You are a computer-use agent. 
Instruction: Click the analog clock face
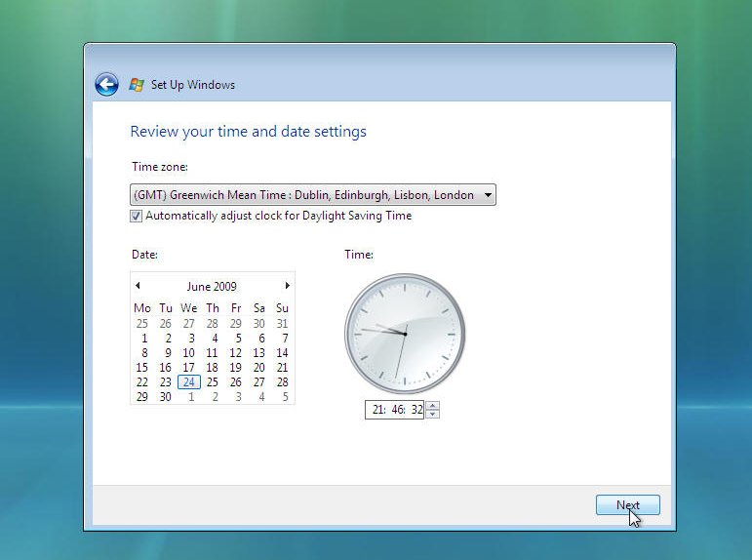[x=405, y=334]
